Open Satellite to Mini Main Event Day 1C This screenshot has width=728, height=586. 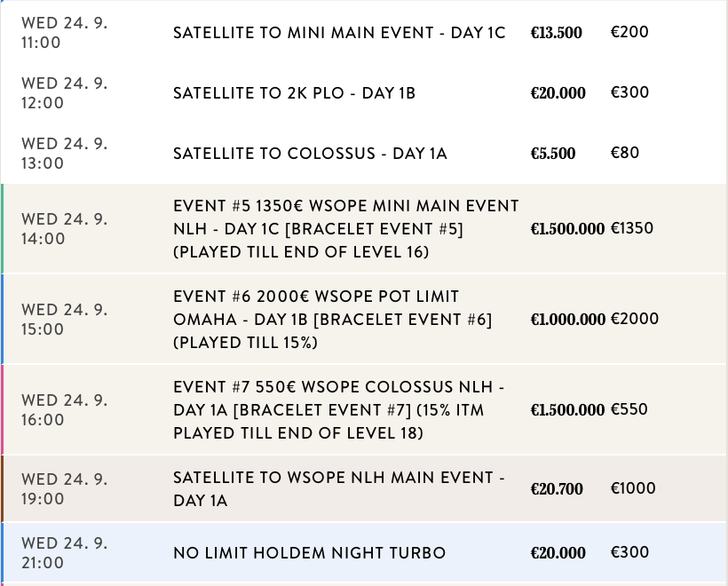click(x=338, y=33)
